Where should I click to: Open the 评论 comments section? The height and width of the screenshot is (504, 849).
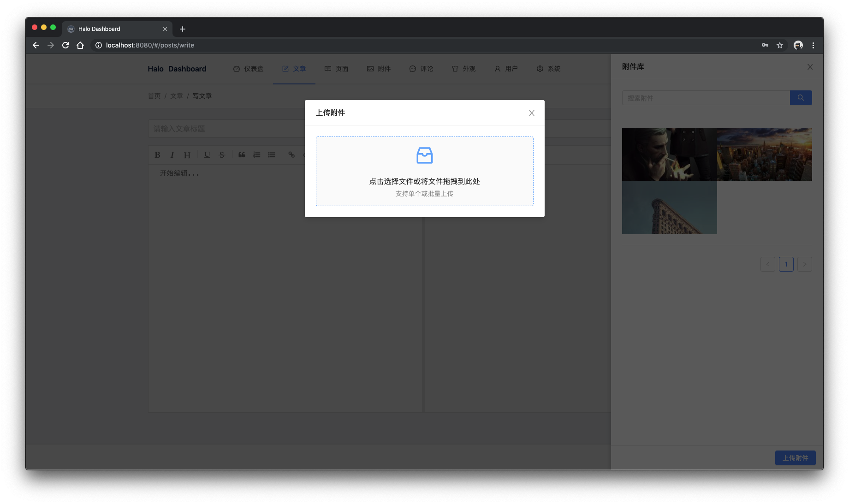click(421, 69)
